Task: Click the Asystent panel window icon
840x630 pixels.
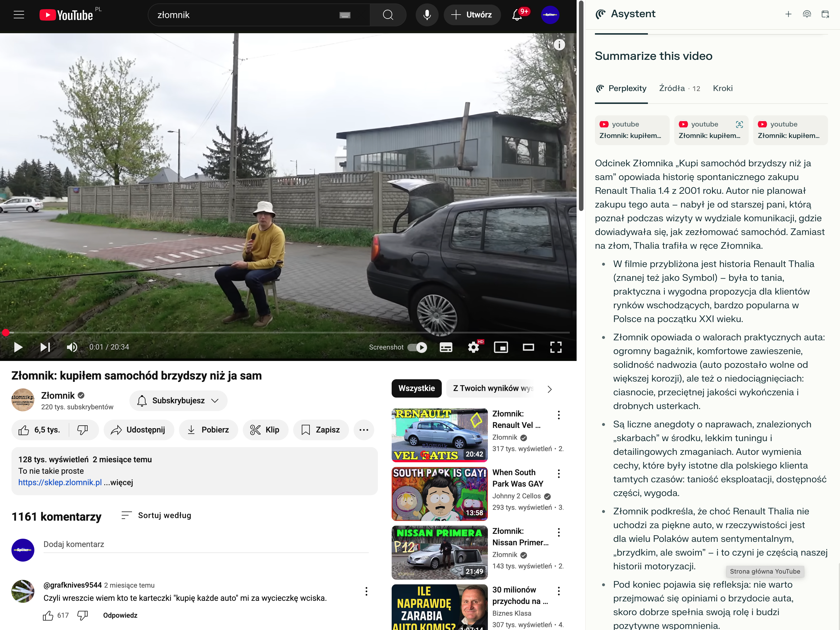Action: 825,14
